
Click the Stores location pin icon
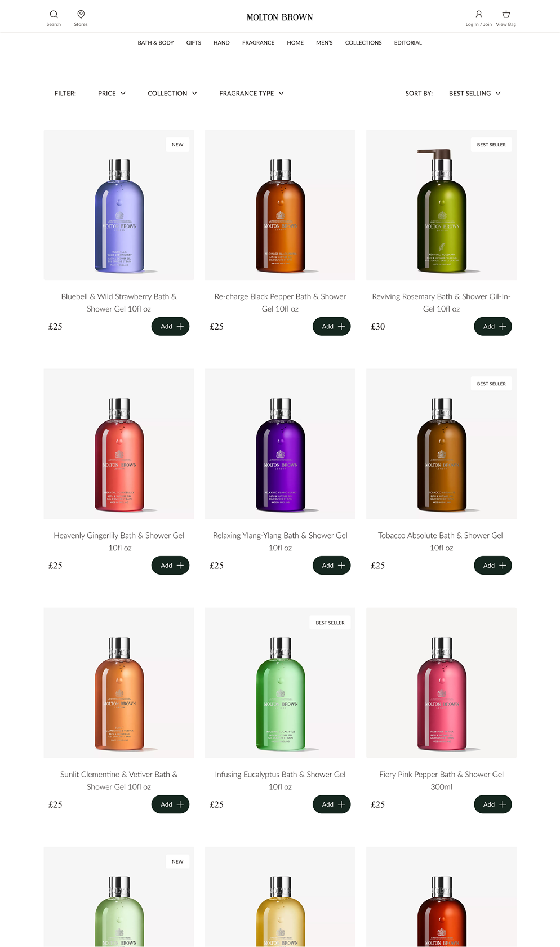pos(81,14)
